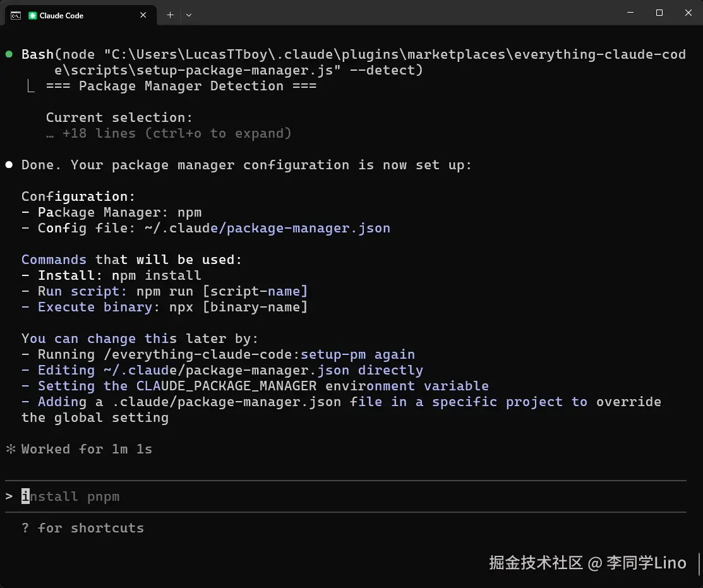The height and width of the screenshot is (588, 703).
Task: Click the 'Current selection:' line
Action: coord(119,117)
